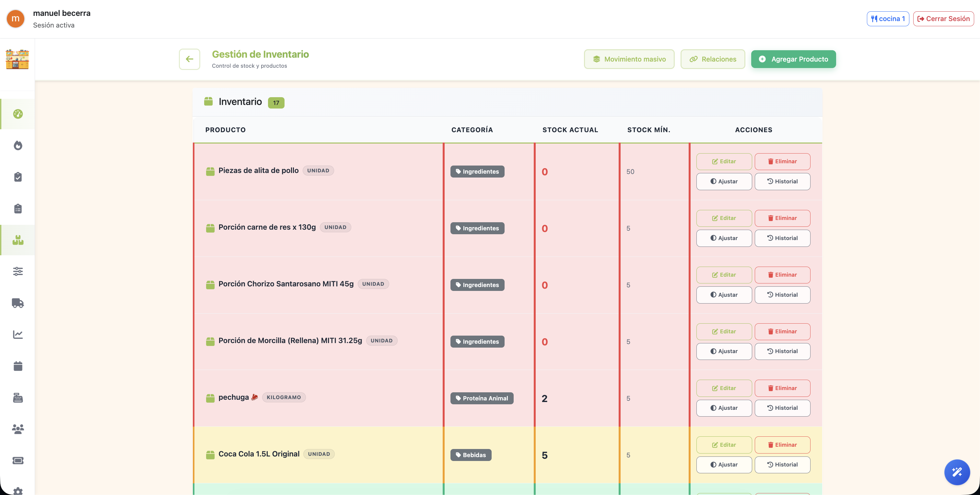
Task: View Historial for Porción carne de res
Action: click(x=782, y=238)
